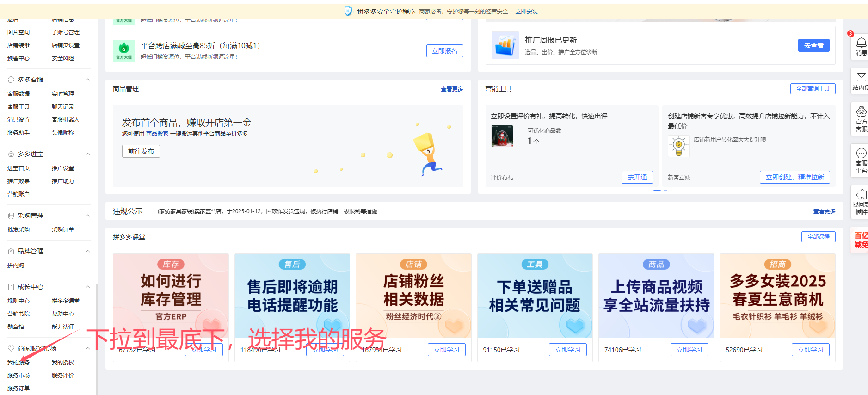Click 立即学习 for 74106已学习 course
Viewport: 868px width, 395px height.
coord(689,350)
